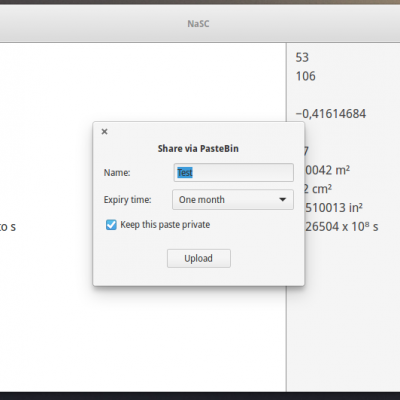
Task: Select the result ending in 10⁸ s
Action: 342,227
